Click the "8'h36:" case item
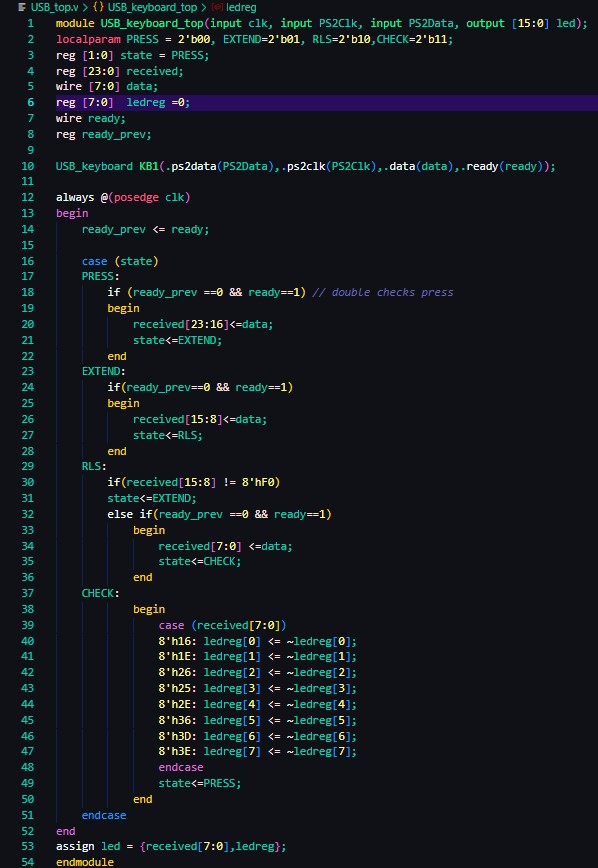 click(x=178, y=720)
